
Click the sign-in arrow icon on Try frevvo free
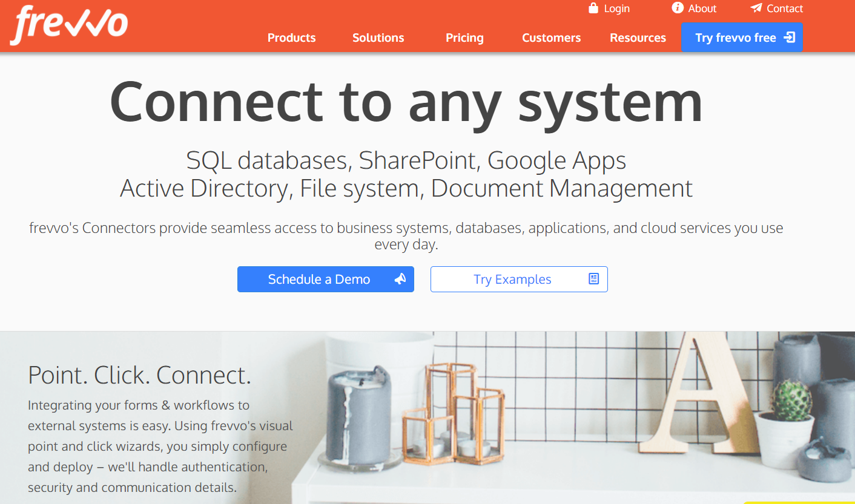click(789, 38)
